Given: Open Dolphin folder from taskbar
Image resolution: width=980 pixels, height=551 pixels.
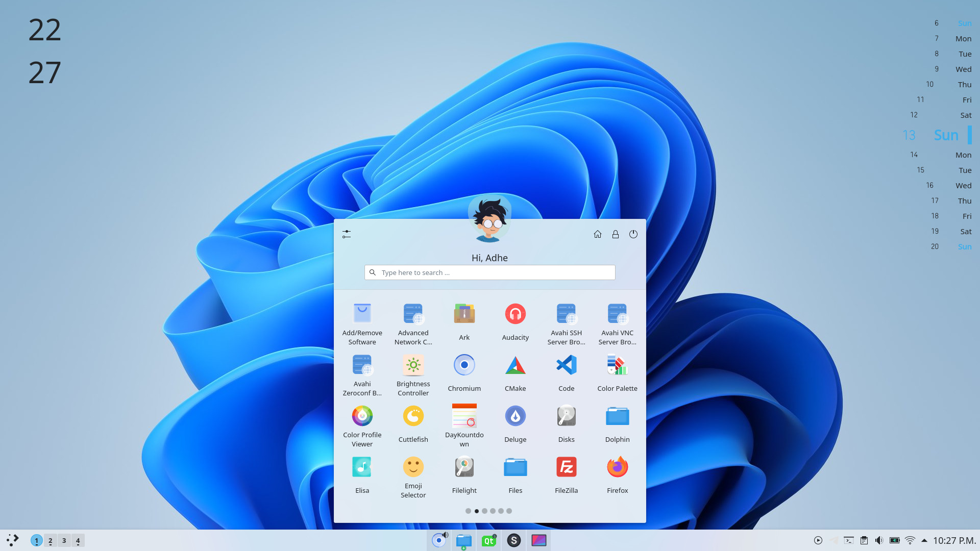Looking at the screenshot, I should (x=463, y=540).
